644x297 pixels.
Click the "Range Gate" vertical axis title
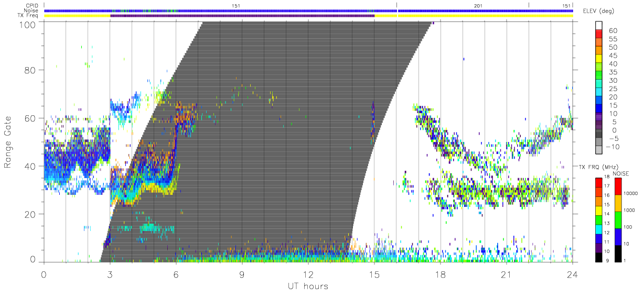[8, 141]
